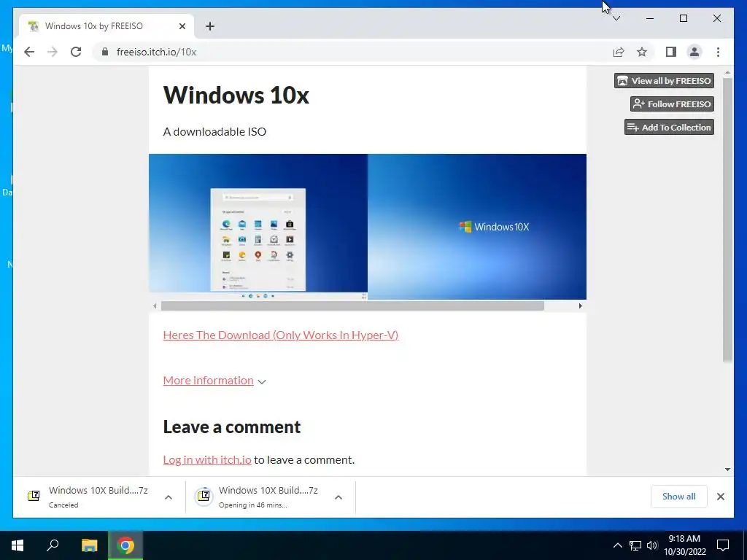Click Log in with itch.io link
Viewport: 747px width, 560px height.
[207, 459]
